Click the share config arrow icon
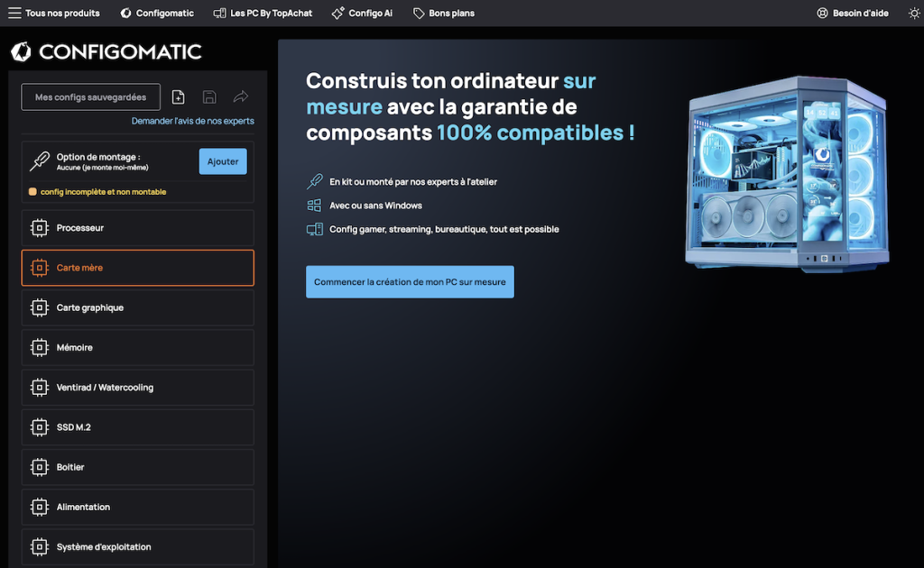924x568 pixels. [x=240, y=96]
